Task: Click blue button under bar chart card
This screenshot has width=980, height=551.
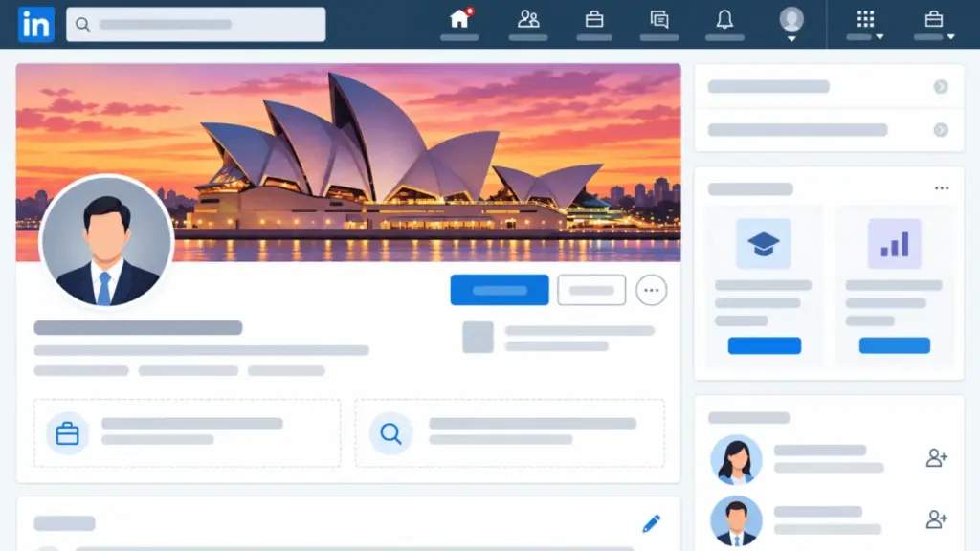Action: coord(895,345)
